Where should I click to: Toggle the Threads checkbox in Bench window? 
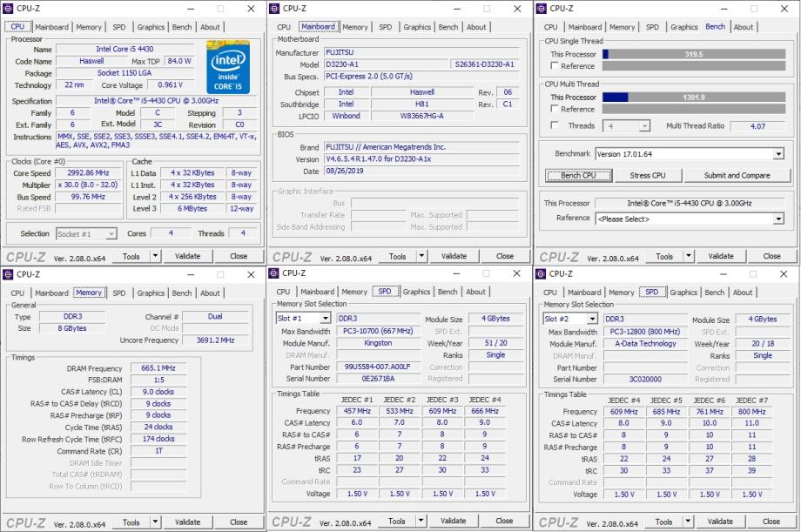(x=555, y=126)
